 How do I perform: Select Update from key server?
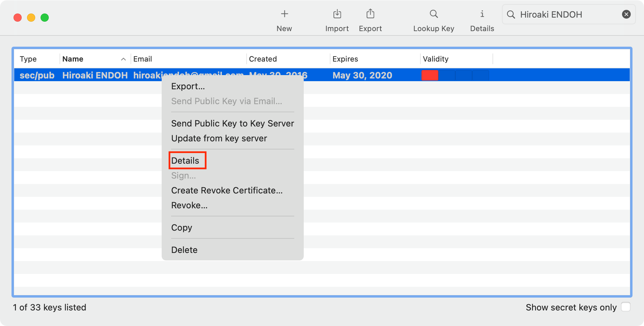point(219,138)
